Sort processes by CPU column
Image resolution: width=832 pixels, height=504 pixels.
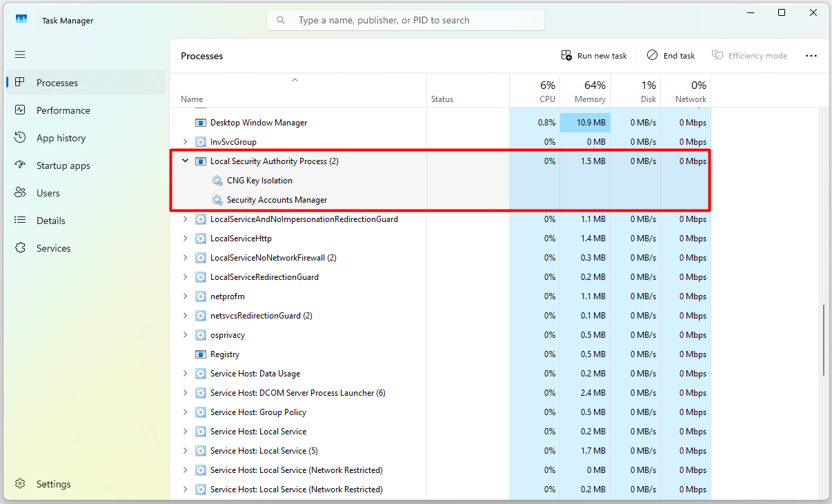pos(535,90)
